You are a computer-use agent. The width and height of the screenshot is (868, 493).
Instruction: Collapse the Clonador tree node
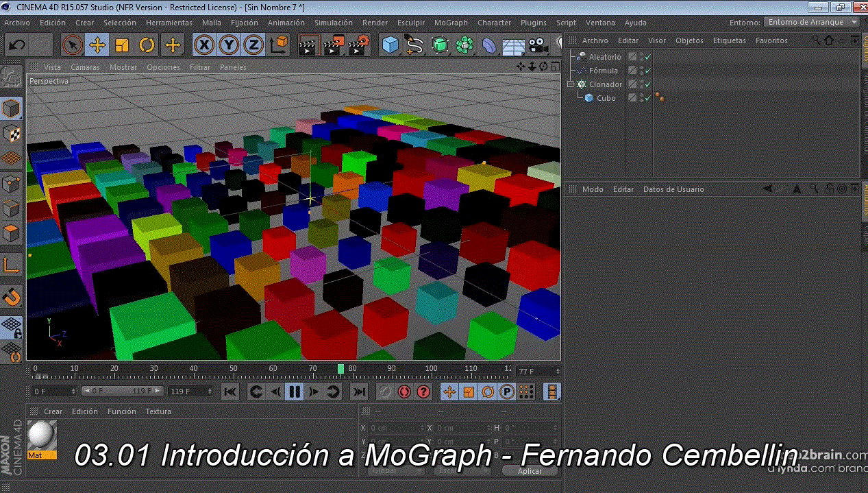pyautogui.click(x=570, y=84)
